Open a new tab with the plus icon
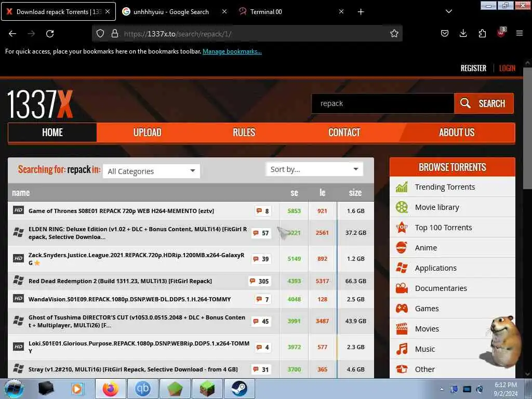The height and width of the screenshot is (399, 532). tap(361, 12)
